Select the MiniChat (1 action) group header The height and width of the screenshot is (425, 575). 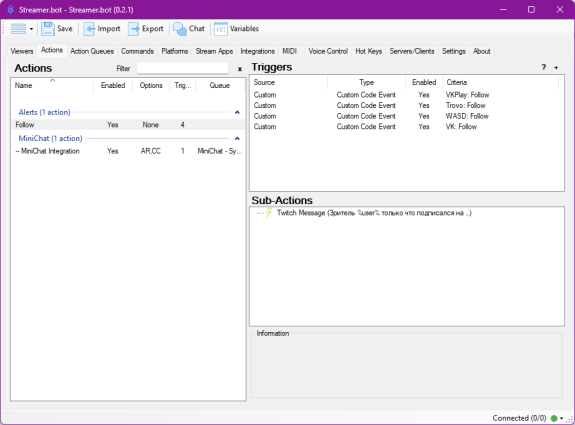point(50,138)
